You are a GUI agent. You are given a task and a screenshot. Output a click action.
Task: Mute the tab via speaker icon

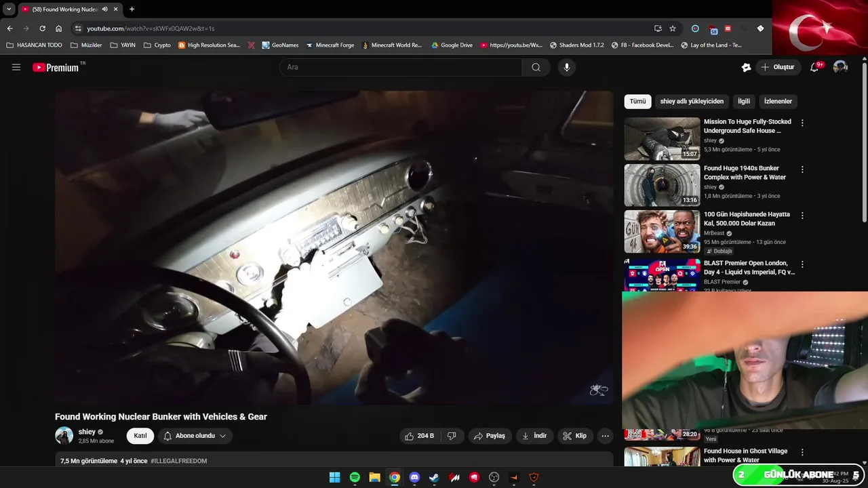pos(105,9)
